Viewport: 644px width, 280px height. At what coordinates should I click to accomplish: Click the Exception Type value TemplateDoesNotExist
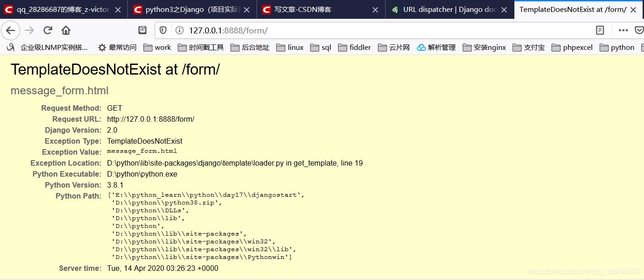tap(145, 141)
